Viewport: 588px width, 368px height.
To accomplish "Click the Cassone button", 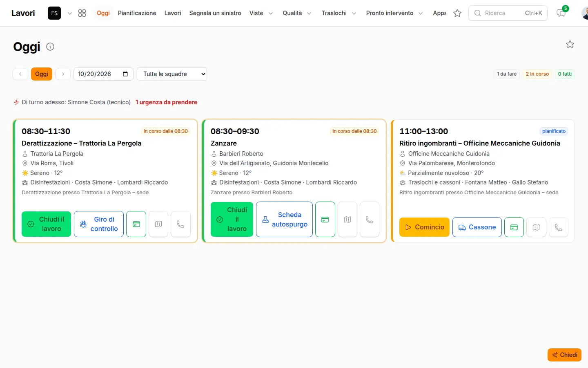I will (x=477, y=227).
